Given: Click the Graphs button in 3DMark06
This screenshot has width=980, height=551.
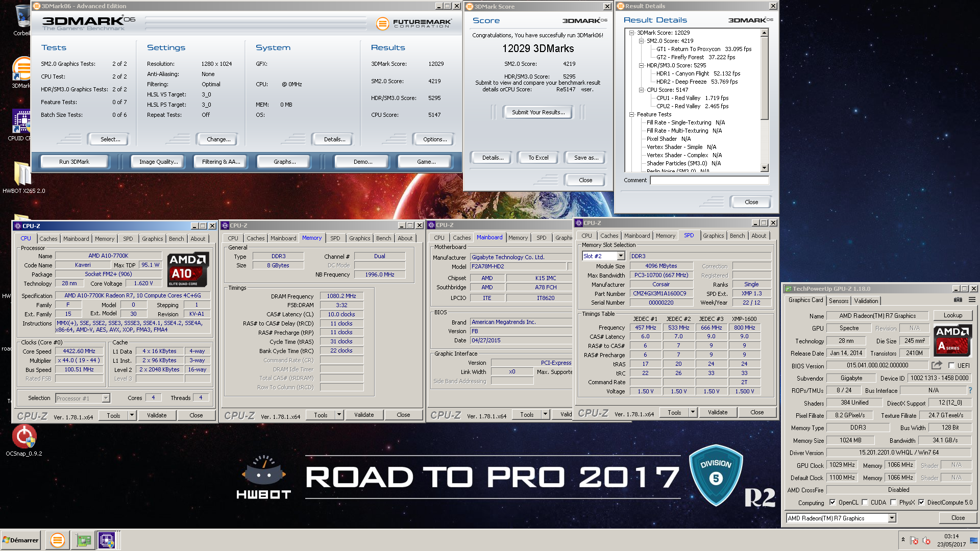Looking at the screenshot, I should (284, 162).
